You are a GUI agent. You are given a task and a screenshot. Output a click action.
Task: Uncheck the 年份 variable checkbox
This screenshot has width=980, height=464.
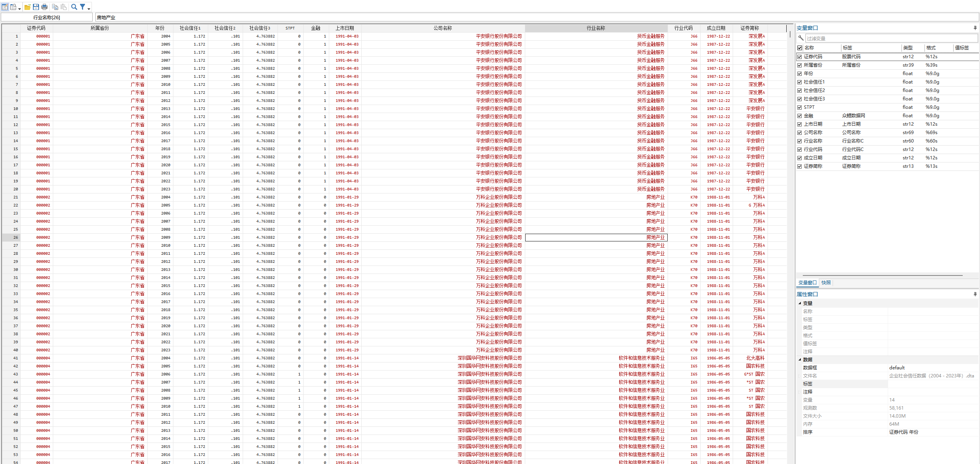[800, 74]
